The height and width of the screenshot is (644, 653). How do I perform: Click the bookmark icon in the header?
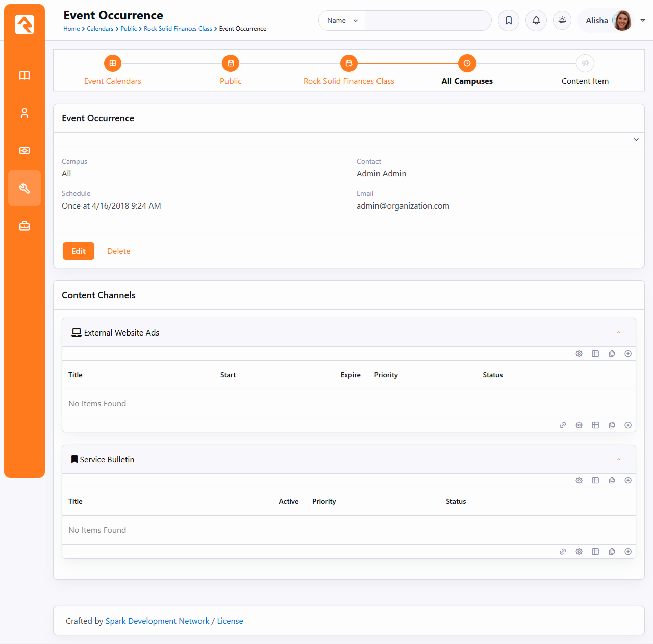[x=508, y=20]
